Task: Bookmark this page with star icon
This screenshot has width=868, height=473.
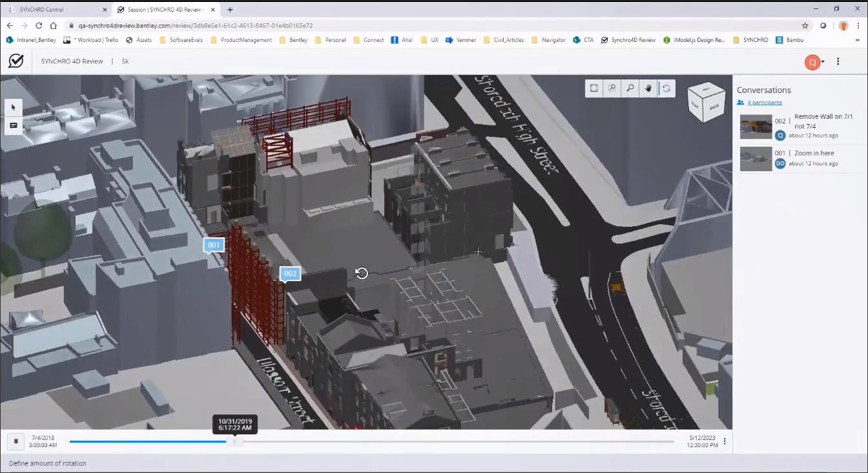Action: tap(805, 26)
